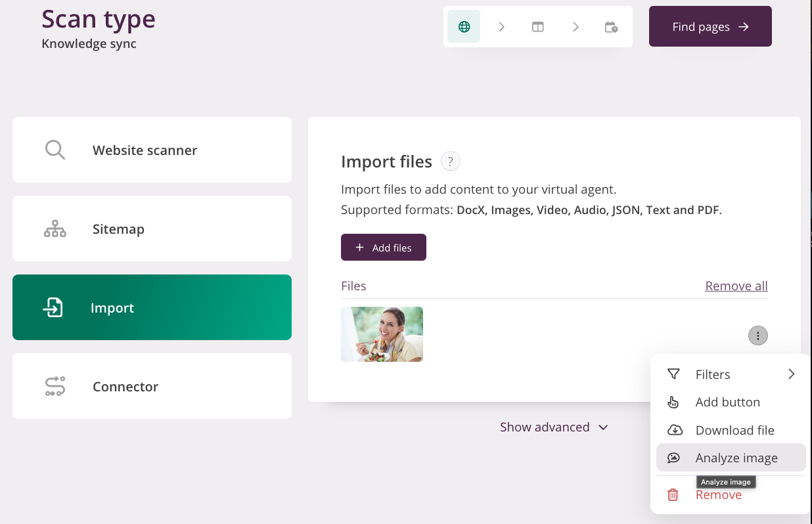Screen dimensions: 812x524
Task: Click the calendar schedule step icon
Action: (611, 27)
